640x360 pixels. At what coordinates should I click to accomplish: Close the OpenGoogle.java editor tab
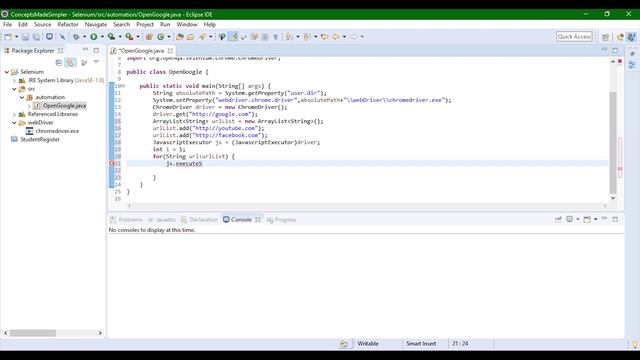click(x=170, y=51)
